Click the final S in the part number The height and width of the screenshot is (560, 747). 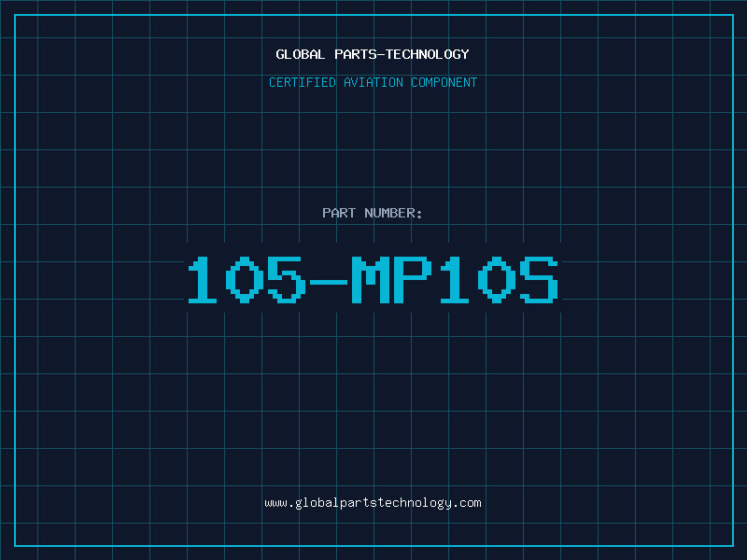(x=539, y=280)
